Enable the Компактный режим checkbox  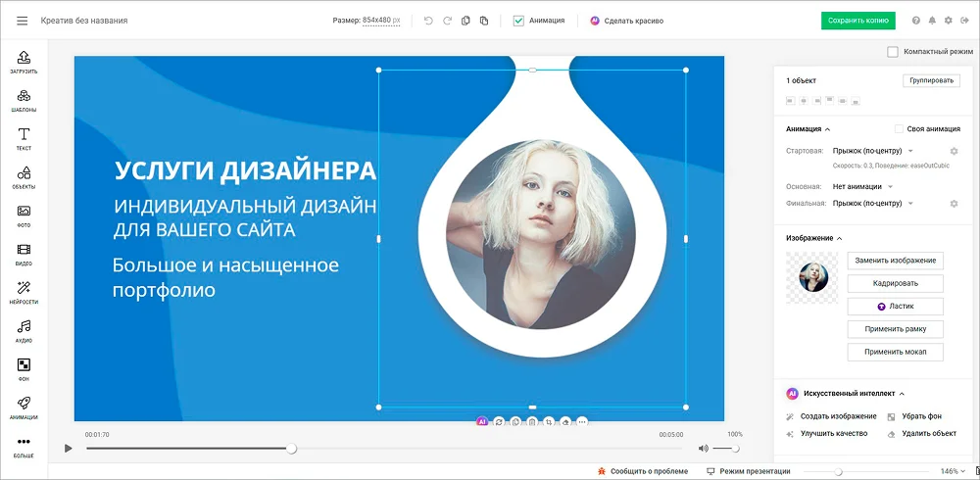[x=893, y=52]
